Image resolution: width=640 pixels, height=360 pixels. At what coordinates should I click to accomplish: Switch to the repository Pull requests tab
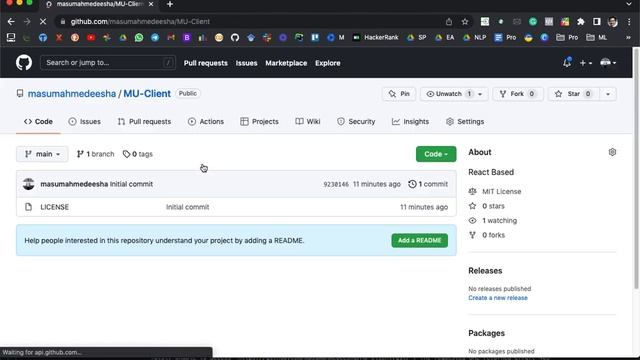click(x=144, y=122)
